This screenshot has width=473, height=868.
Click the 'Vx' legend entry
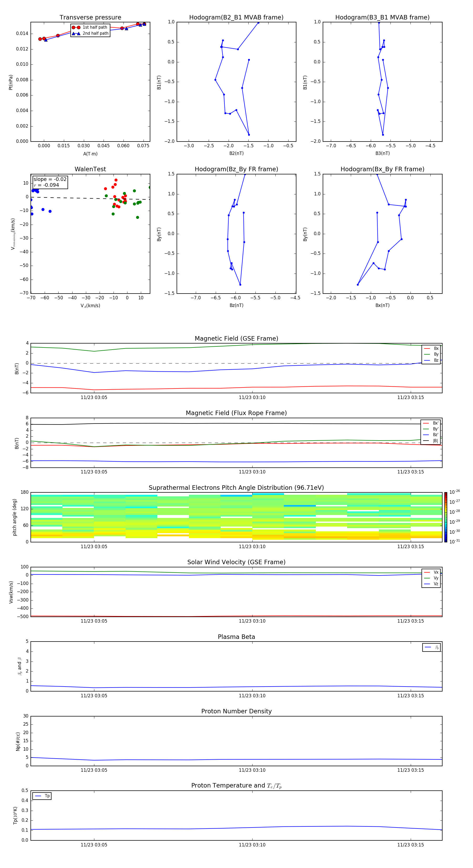coord(431,572)
